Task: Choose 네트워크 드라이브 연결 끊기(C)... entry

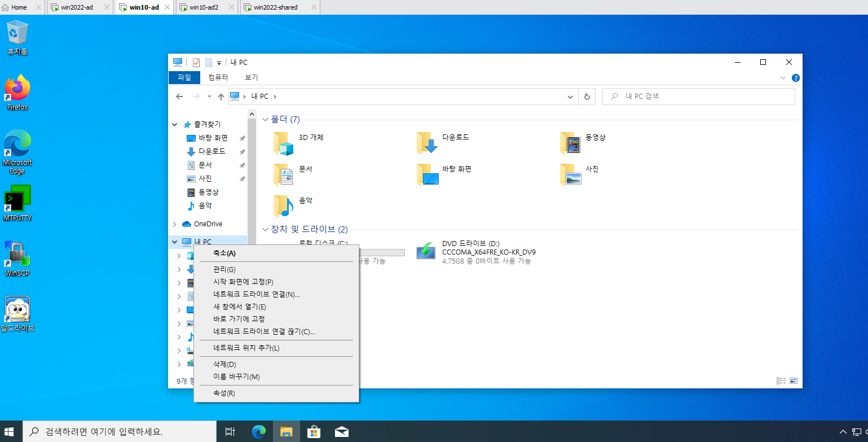Action: pos(276,331)
